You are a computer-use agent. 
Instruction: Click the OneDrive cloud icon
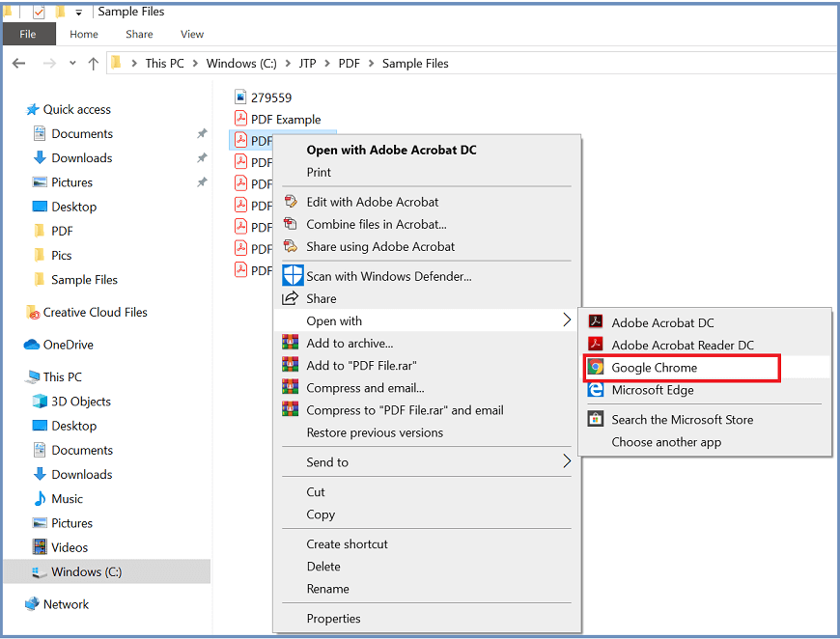[32, 345]
